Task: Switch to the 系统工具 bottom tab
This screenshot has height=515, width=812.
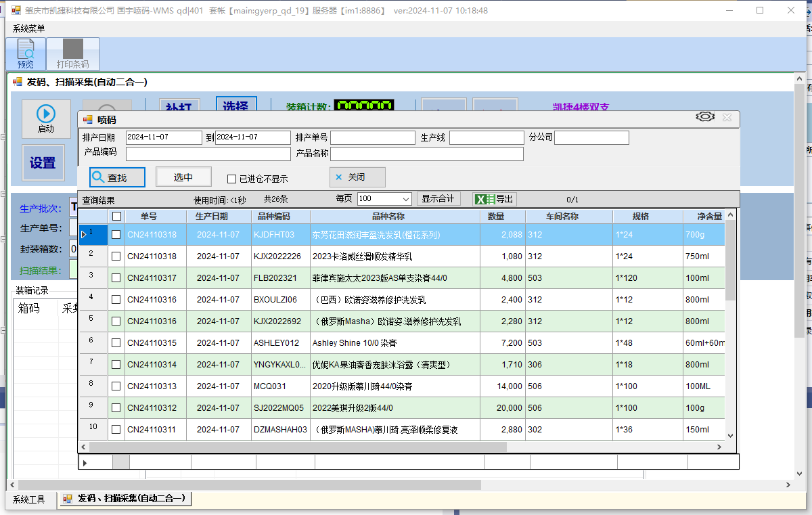Action: (x=29, y=499)
